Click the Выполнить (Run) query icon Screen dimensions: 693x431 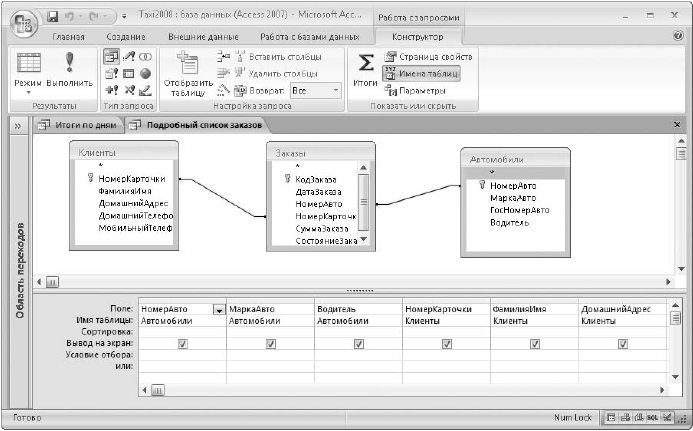[x=69, y=64]
